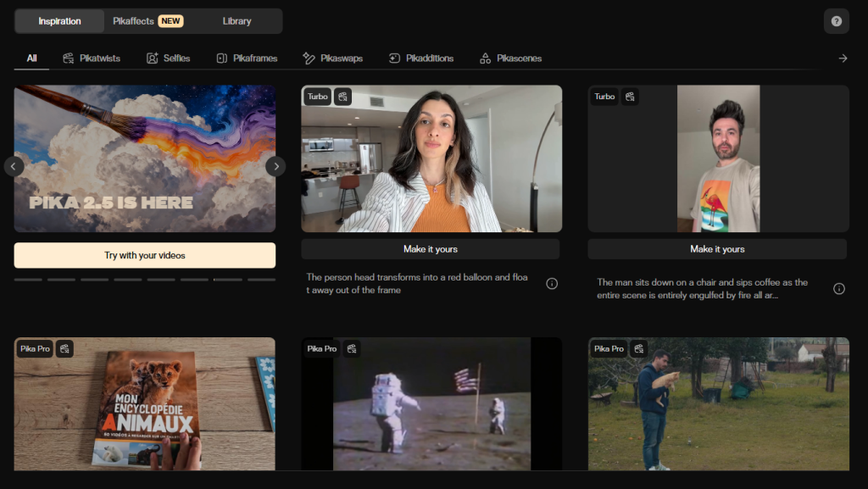Click the effect icon on the encyclopedia Pika Pro card
This screenshot has height=489, width=868.
64,348
